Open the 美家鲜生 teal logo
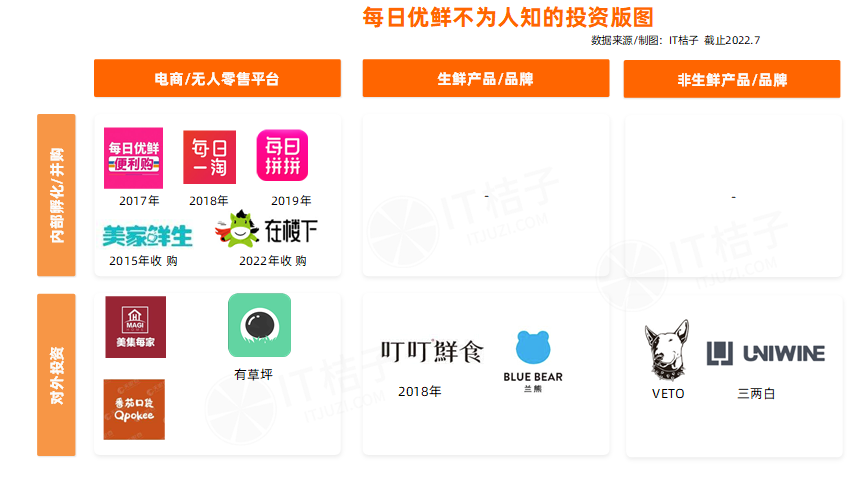This screenshot has height=479, width=865. pos(147,236)
